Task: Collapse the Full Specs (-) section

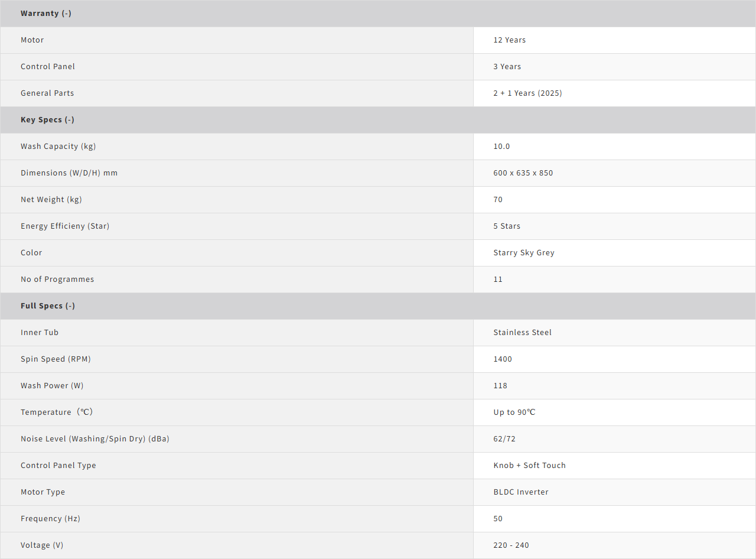Action: (48, 305)
